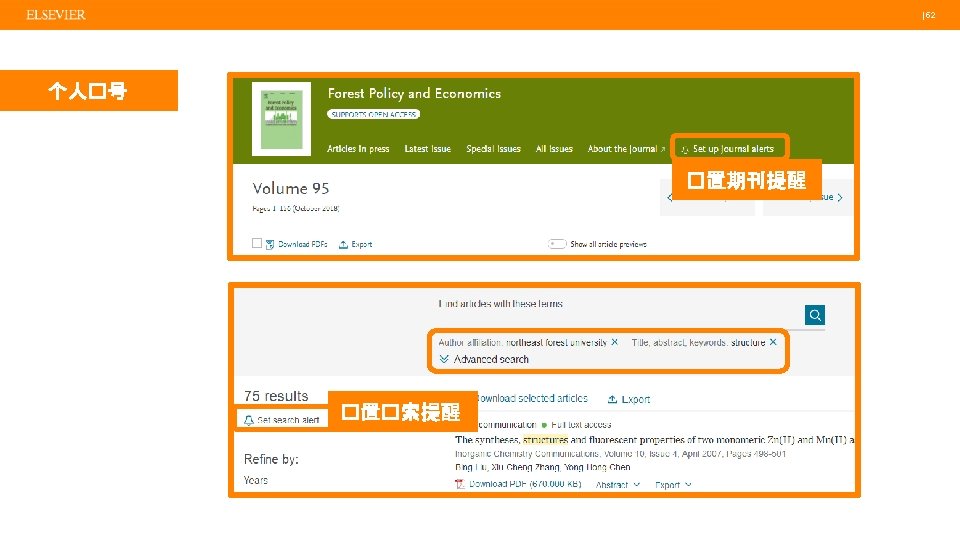Click the blue search magnifier button

point(814,315)
